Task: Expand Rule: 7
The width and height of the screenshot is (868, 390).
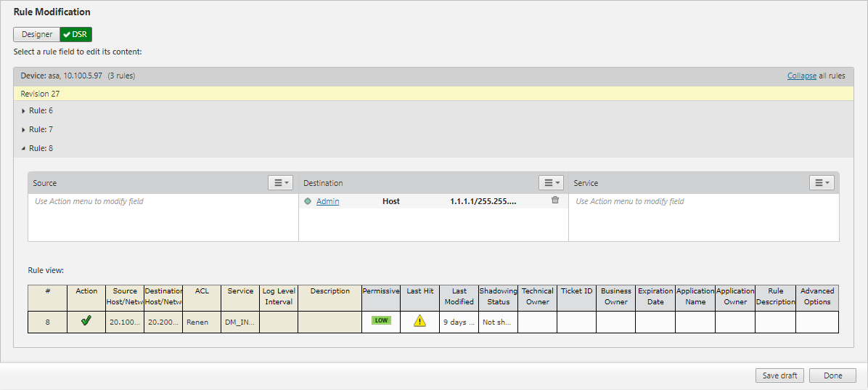Action: pyautogui.click(x=41, y=129)
